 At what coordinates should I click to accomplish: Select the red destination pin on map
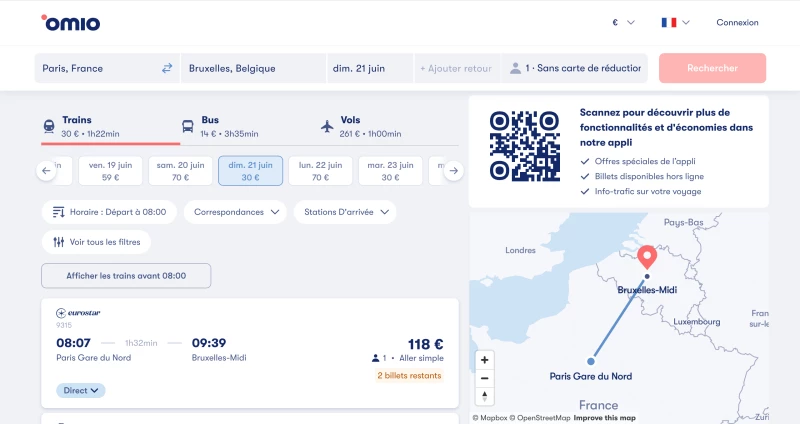647,257
